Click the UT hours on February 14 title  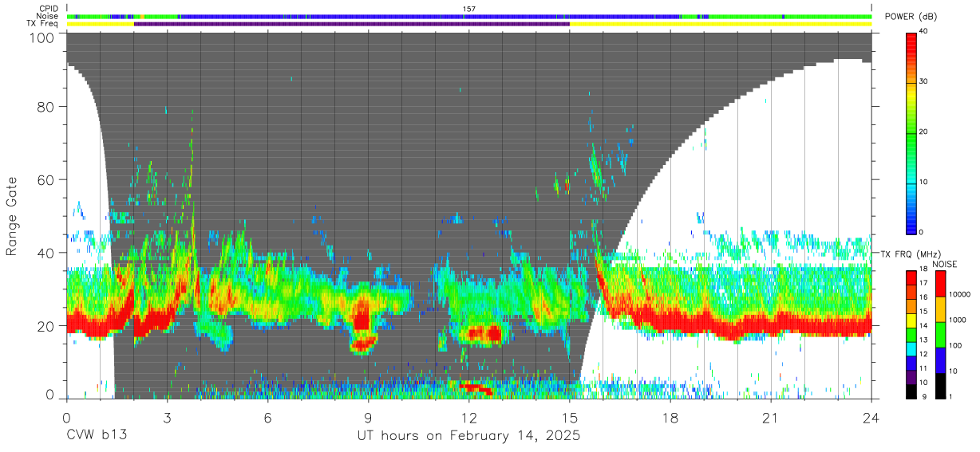click(x=469, y=437)
